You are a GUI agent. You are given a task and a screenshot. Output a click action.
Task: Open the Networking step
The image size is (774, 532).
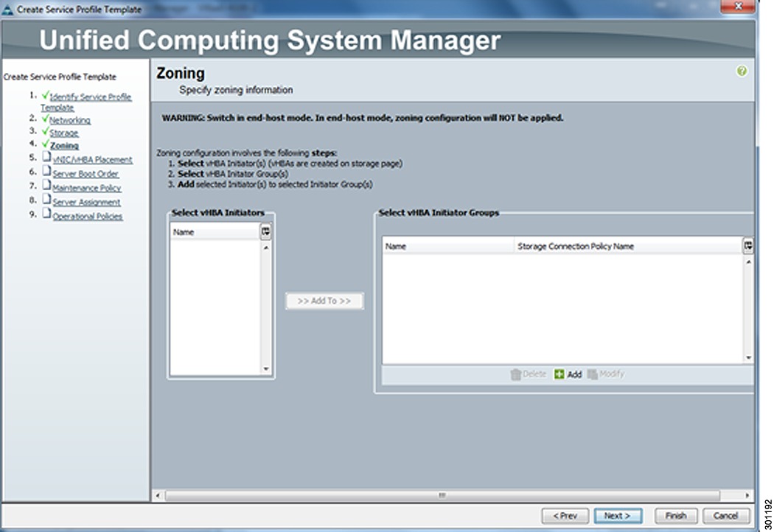tap(69, 120)
